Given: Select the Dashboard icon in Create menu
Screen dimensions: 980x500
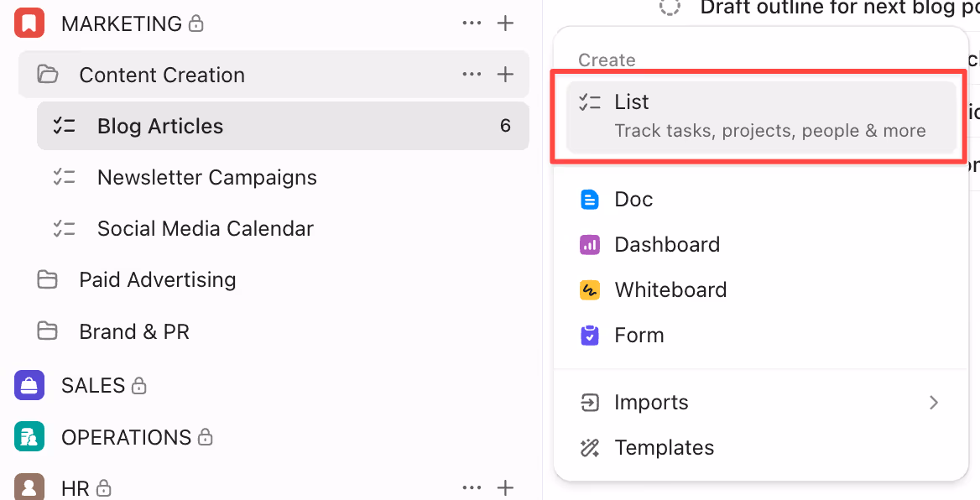Looking at the screenshot, I should (590, 244).
